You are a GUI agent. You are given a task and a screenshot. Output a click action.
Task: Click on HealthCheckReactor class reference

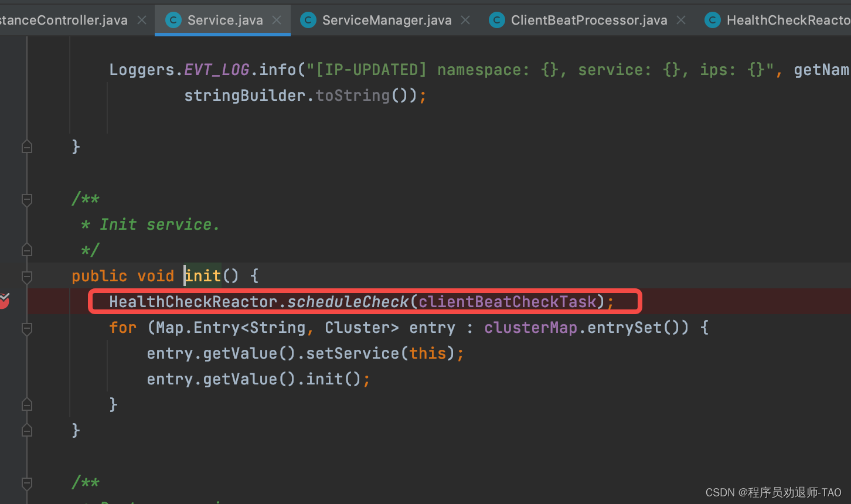tap(193, 302)
